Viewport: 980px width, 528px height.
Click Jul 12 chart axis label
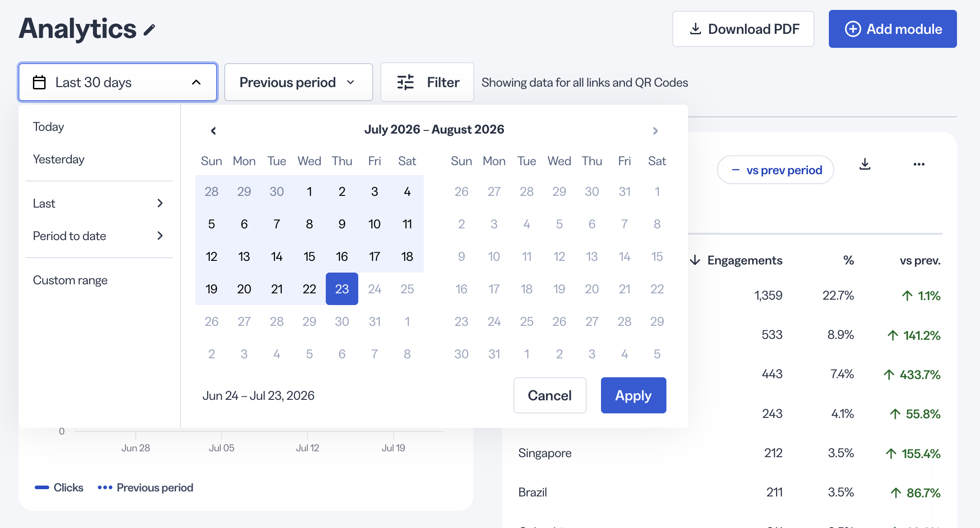click(x=307, y=448)
